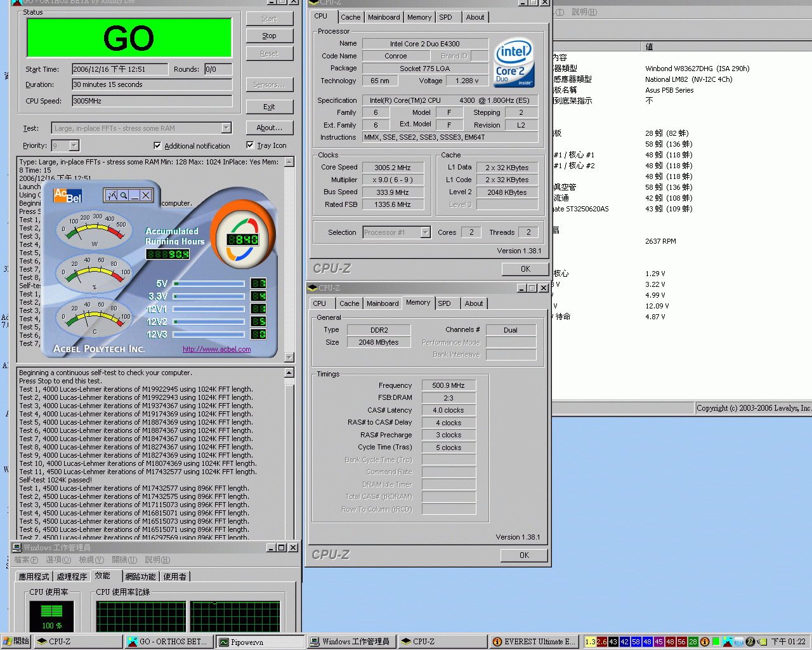Open 選項(O) menu in Task Manager
The image size is (812, 650).
tap(58, 560)
